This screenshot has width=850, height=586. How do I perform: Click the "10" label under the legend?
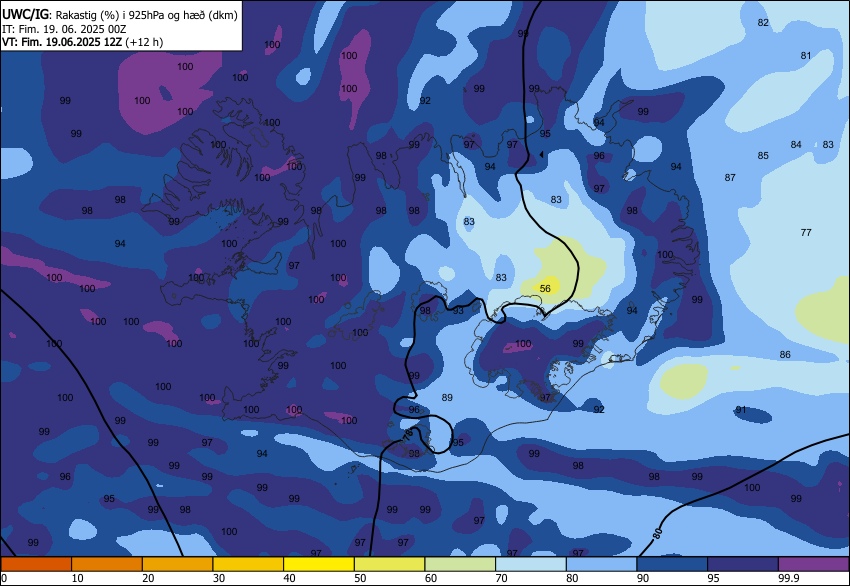(78, 578)
